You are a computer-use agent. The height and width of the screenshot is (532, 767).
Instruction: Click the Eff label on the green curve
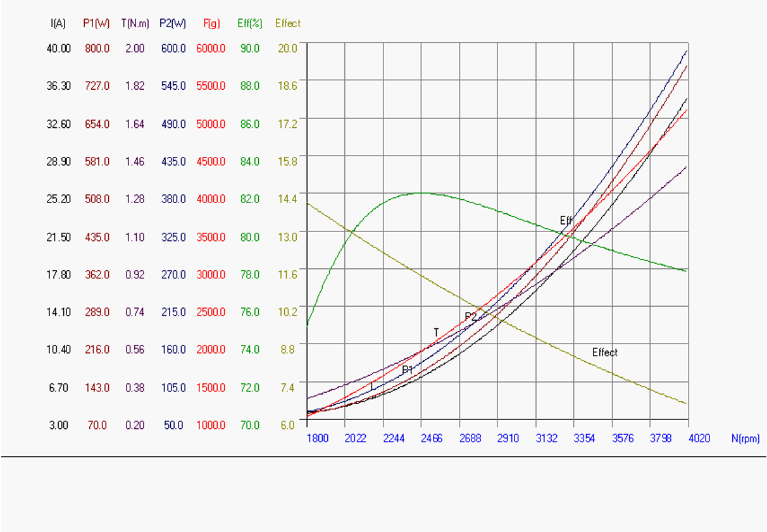[x=566, y=221]
